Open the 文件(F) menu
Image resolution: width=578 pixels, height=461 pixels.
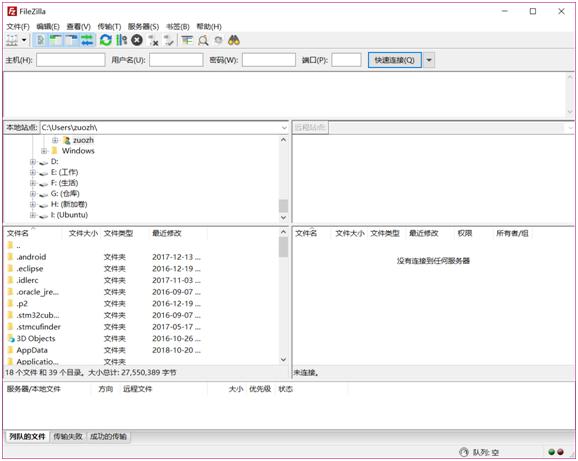pos(18,27)
